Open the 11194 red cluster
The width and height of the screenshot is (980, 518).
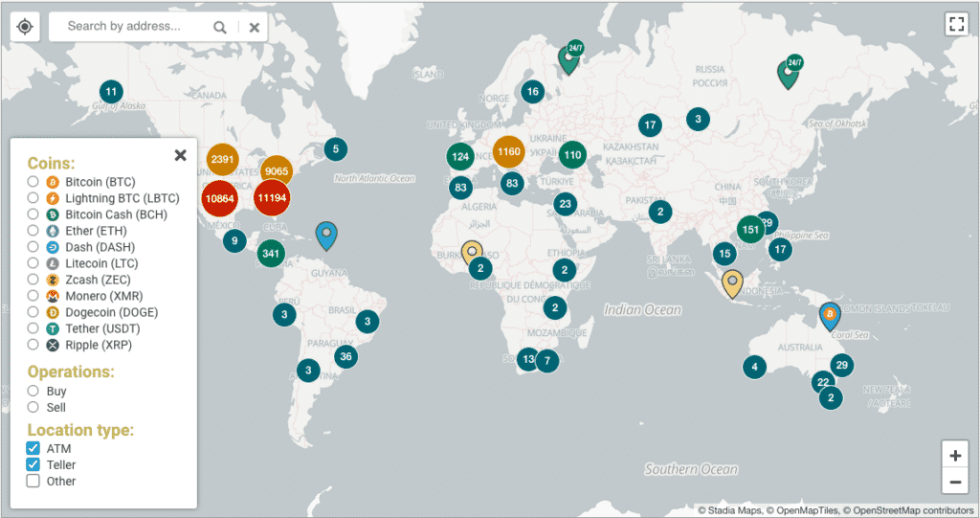coord(272,197)
